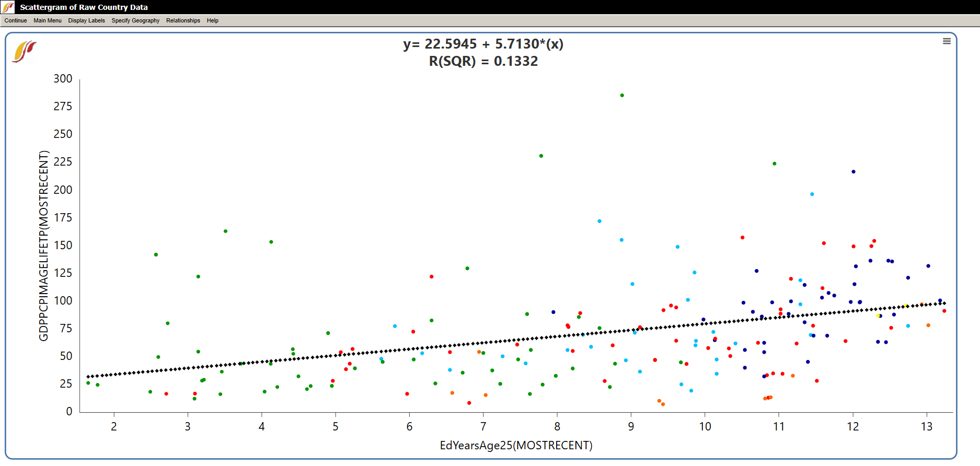Open the Relationships menu
Screen dimensions: 980x466
point(183,20)
